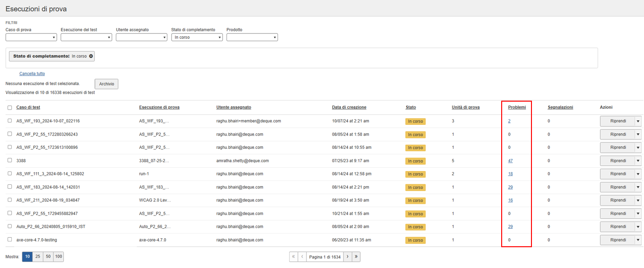
Task: Open action arrow for AS_WF_193 row
Action: [638, 121]
